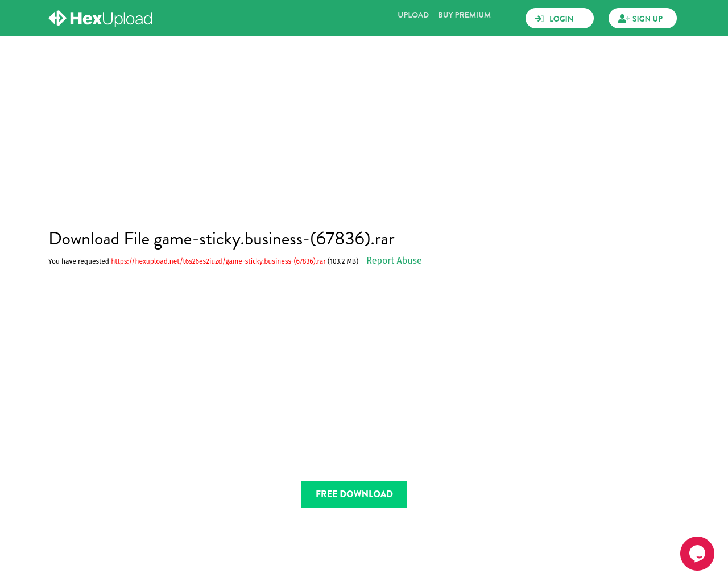Open the Upload page

pos(413,15)
